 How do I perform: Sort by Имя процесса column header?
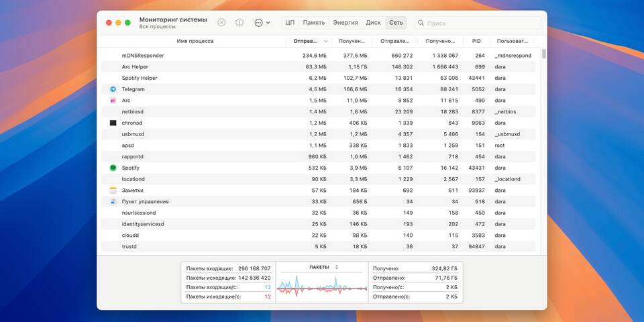click(x=195, y=41)
